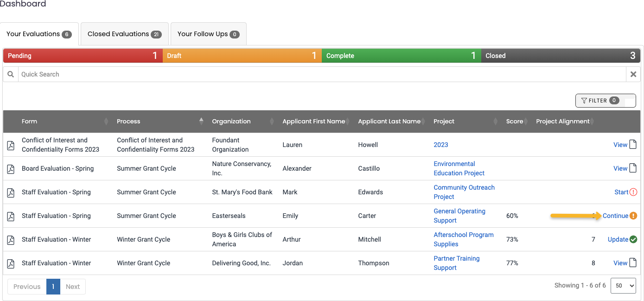
Task: Click the PDF icon beside Conflict of Interest form
Action: pos(11,145)
